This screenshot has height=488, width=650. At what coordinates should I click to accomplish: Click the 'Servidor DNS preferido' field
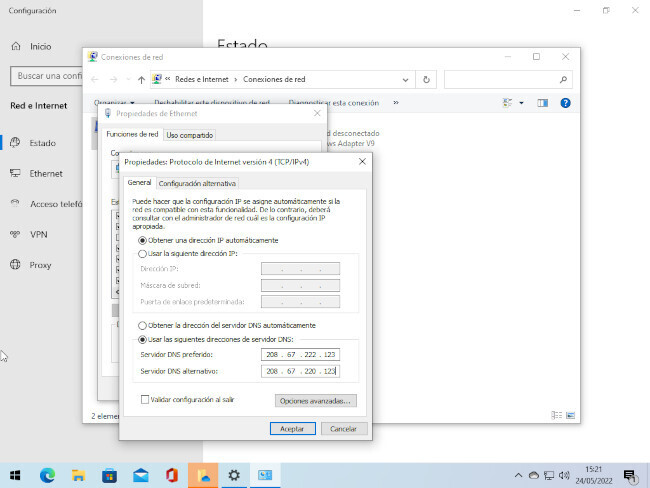click(x=299, y=354)
